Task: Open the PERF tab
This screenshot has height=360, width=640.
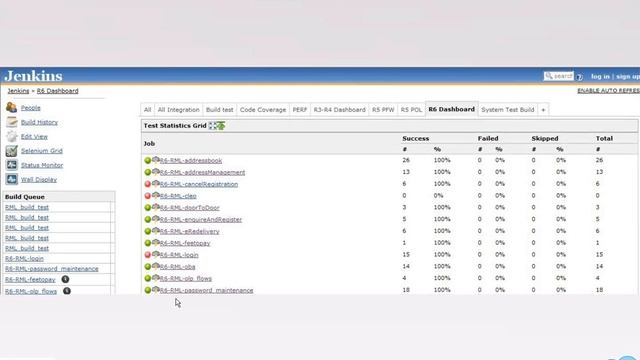Action: pyautogui.click(x=300, y=110)
